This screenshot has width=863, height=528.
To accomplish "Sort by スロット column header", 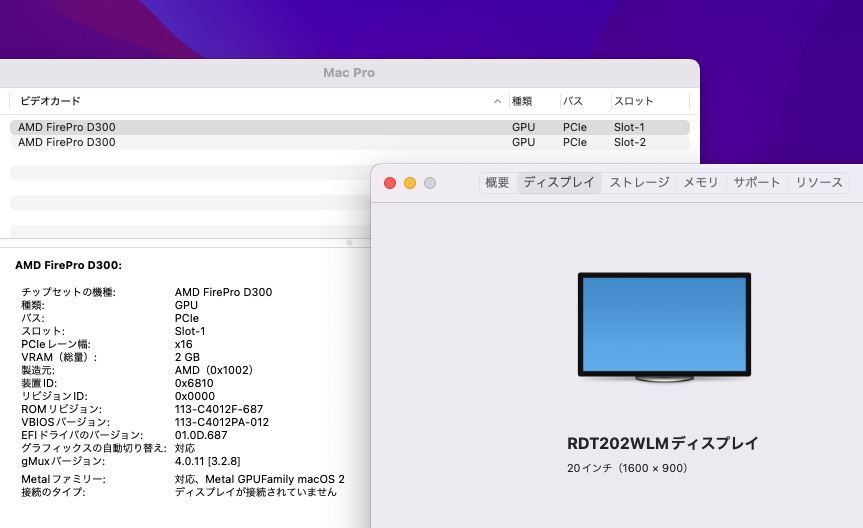I will click(x=633, y=101).
